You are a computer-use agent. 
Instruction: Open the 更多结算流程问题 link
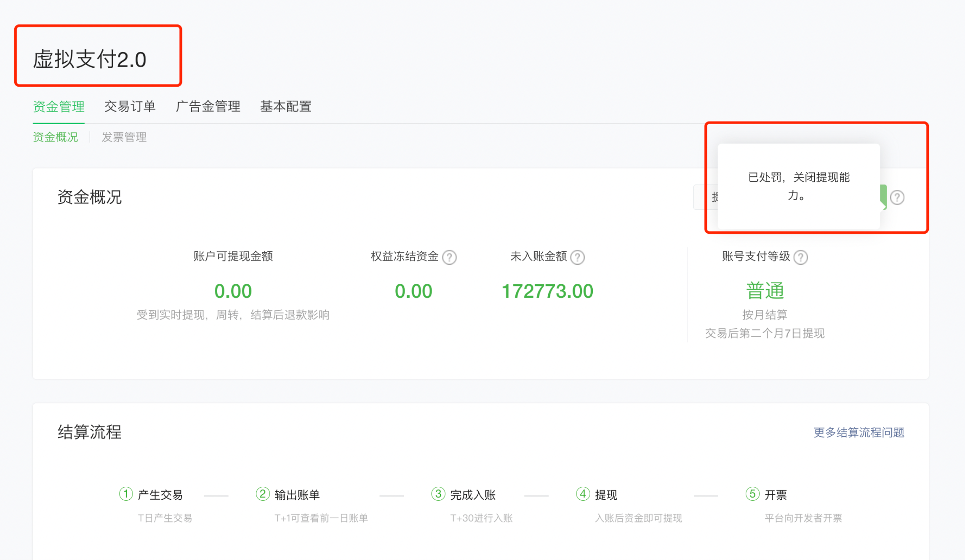tap(859, 432)
